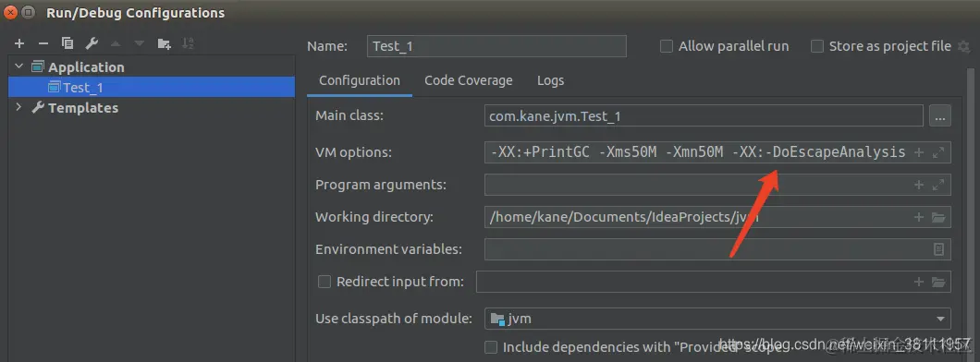Toggle Redirect input from checkbox
This screenshot has height=362, width=980.
(325, 282)
